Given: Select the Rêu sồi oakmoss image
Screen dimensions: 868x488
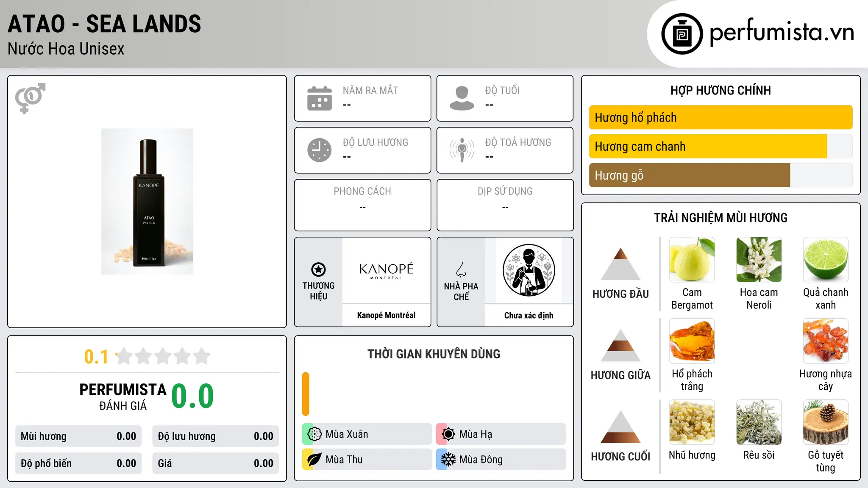Looking at the screenshot, I should (x=759, y=422).
